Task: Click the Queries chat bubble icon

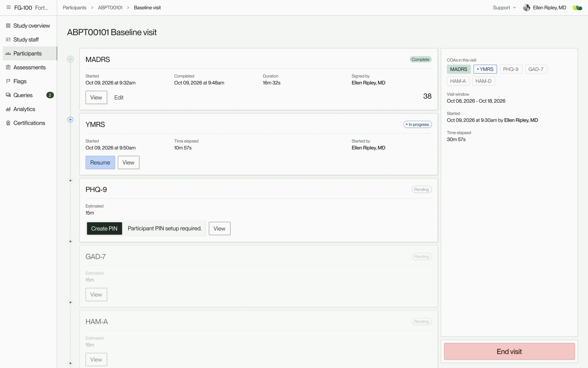Action: pyautogui.click(x=8, y=95)
